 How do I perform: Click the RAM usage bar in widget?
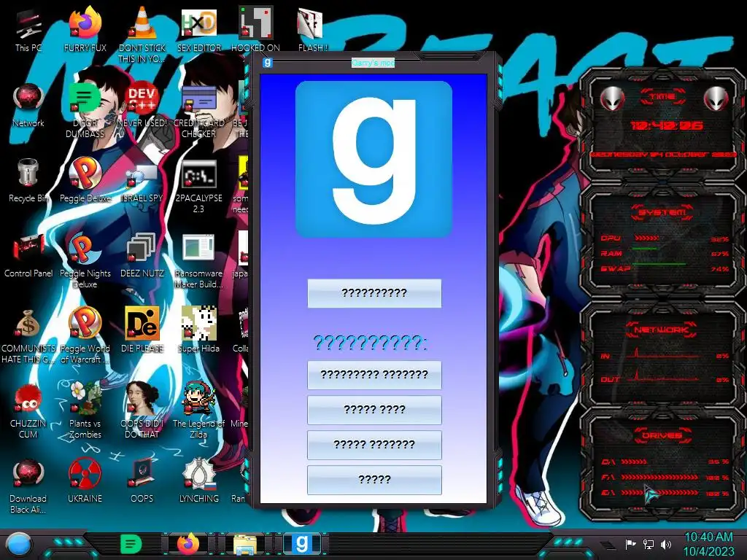(x=645, y=249)
